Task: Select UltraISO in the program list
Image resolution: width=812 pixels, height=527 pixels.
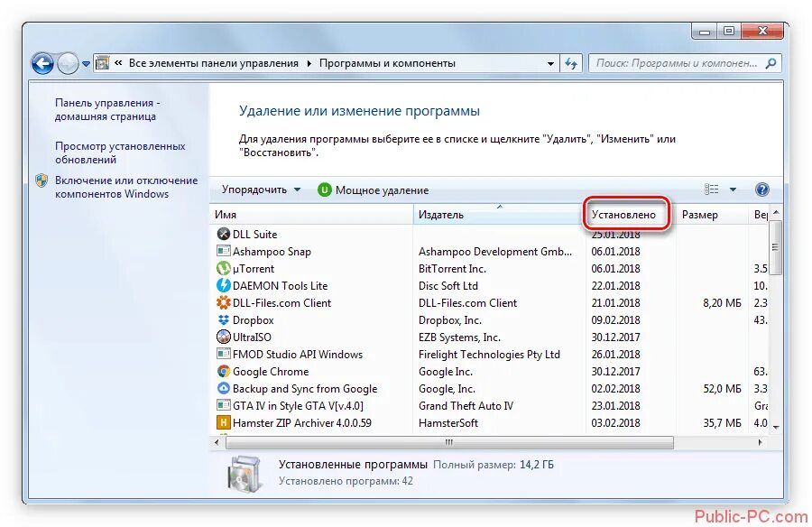Action: click(x=252, y=337)
